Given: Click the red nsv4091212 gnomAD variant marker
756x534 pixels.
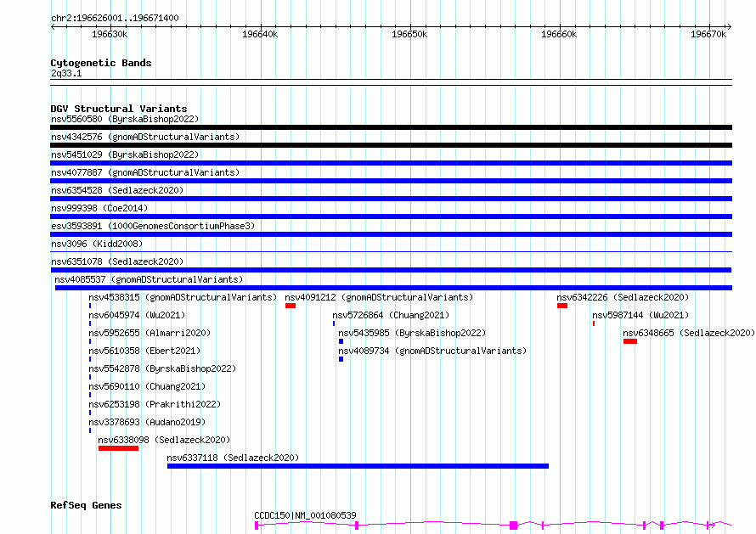Looking at the screenshot, I should pos(291,306).
